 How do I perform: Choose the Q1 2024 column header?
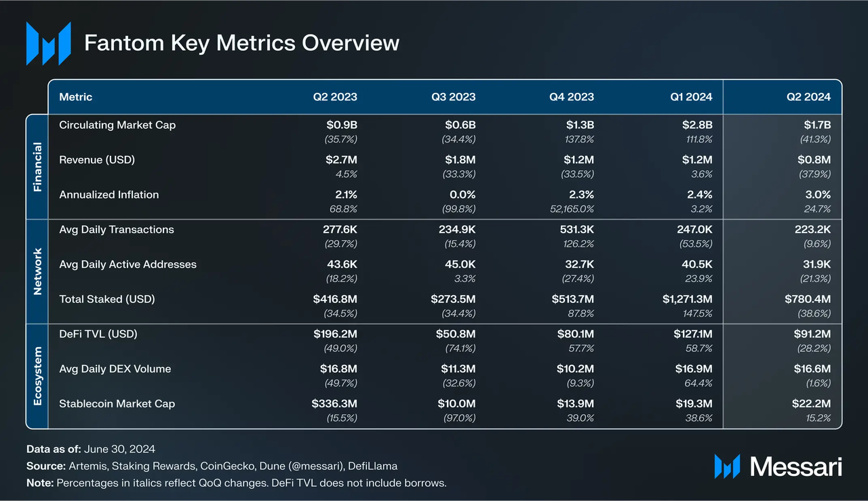coord(690,97)
